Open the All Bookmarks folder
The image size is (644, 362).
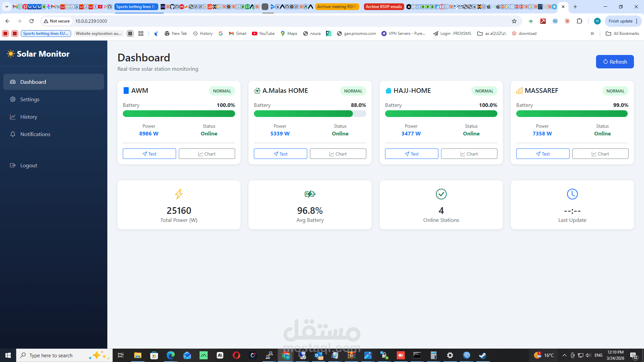622,34
